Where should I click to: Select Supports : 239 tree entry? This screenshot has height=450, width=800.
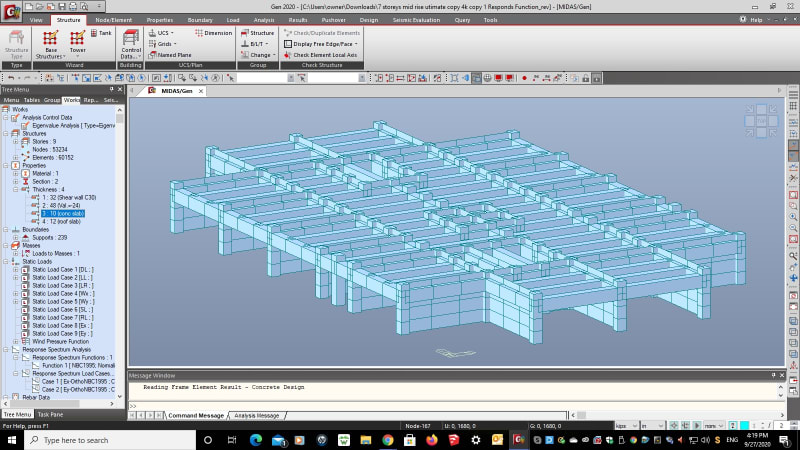49,237
